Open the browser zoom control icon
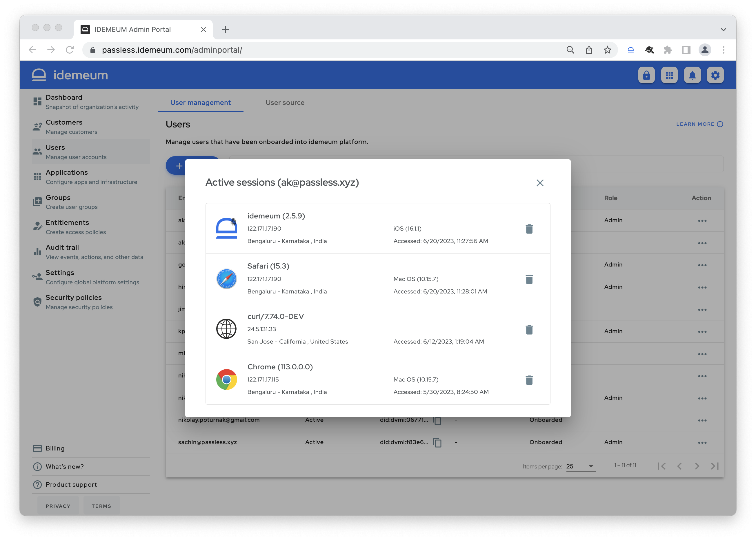The width and height of the screenshot is (756, 540). [x=570, y=50]
